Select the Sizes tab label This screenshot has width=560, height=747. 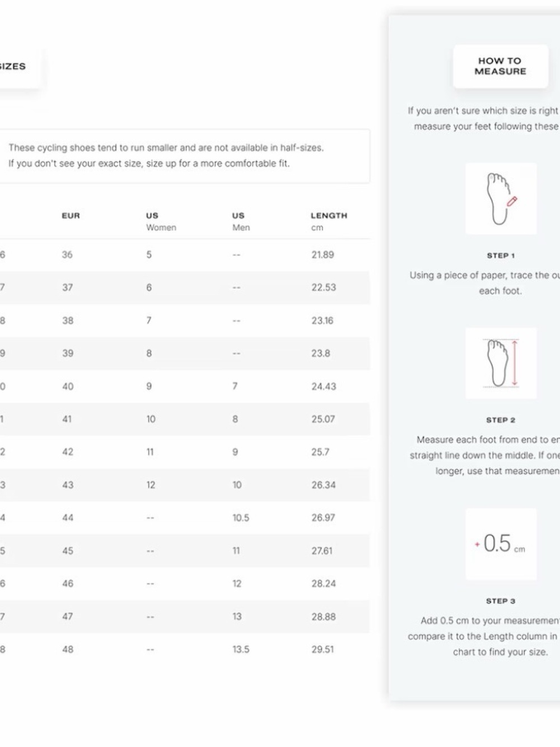click(x=12, y=66)
